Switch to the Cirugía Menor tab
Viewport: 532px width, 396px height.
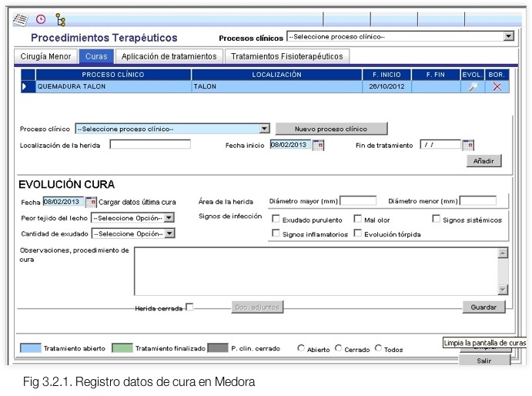(x=45, y=56)
